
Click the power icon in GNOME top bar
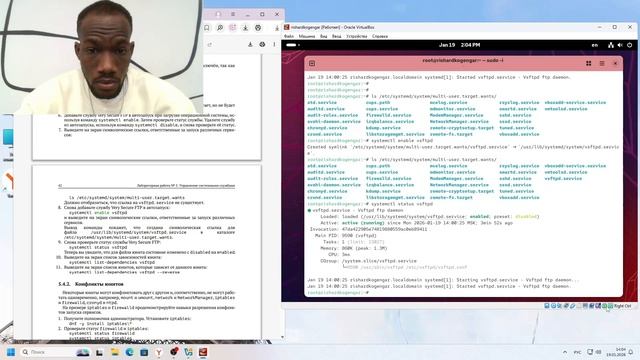coord(629,45)
